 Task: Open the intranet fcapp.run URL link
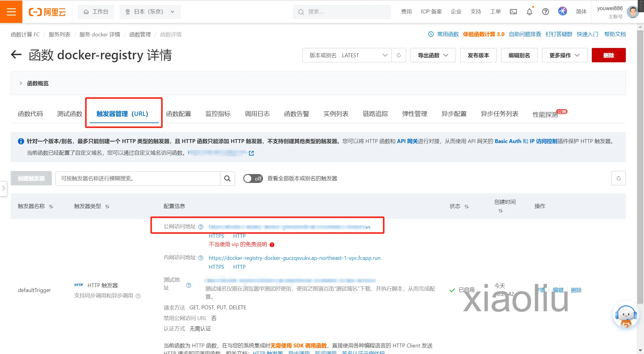[295, 258]
